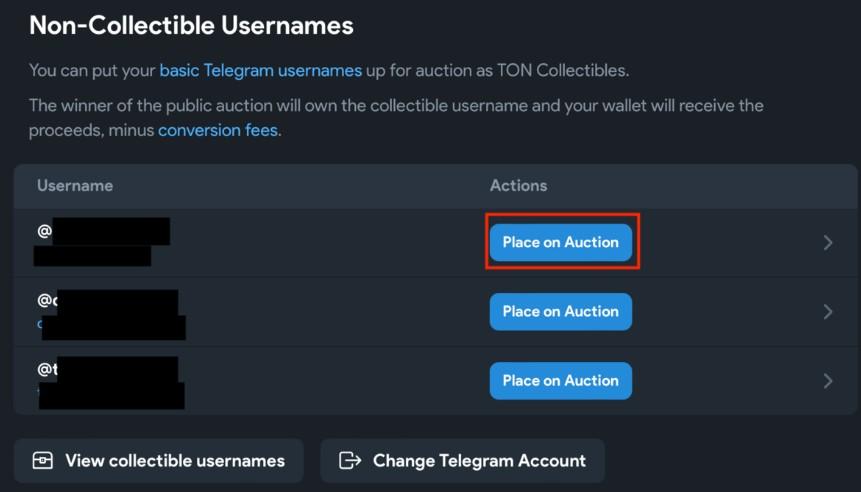The image size is (861, 492).
Task: Place the @t username on auction
Action: [x=561, y=381]
